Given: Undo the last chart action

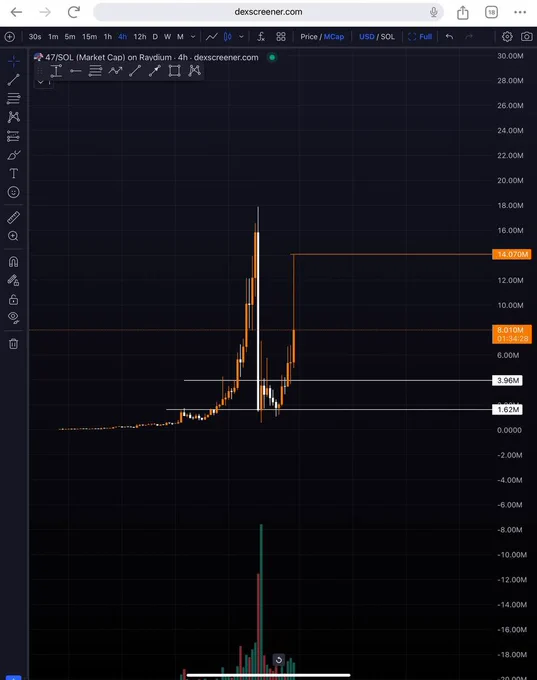Looking at the screenshot, I should click(x=449, y=37).
